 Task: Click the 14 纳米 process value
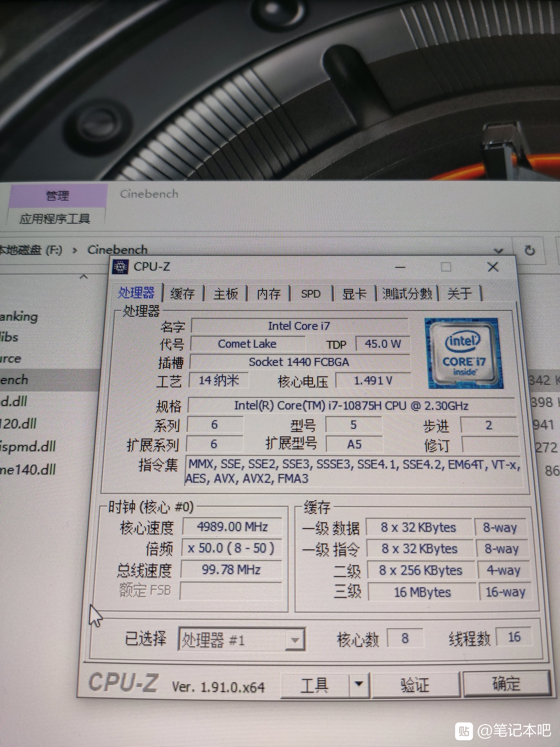(219, 381)
